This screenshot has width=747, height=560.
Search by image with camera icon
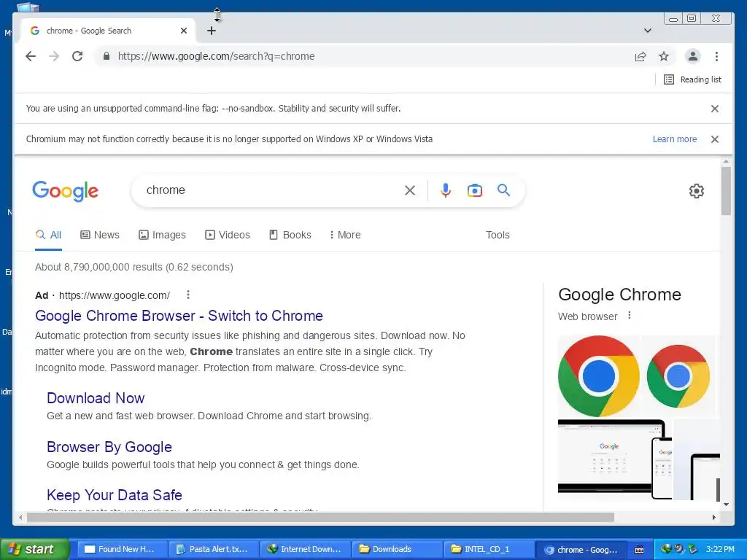coord(474,190)
